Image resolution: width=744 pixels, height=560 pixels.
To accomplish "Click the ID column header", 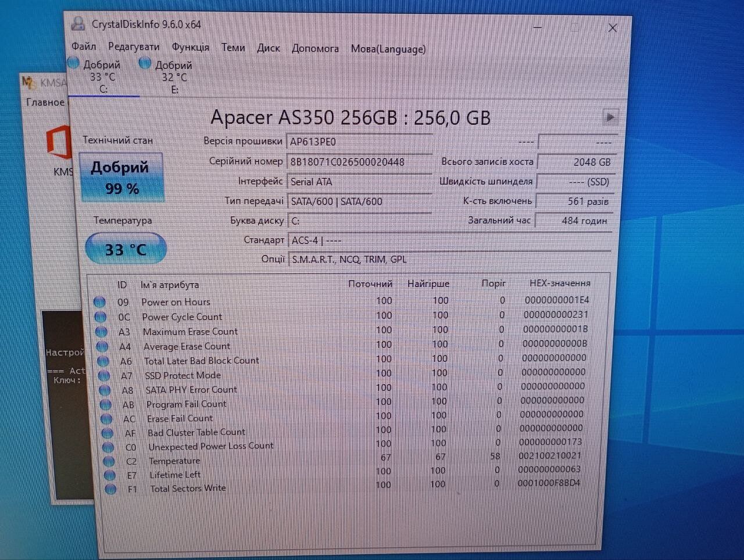I will pos(122,285).
